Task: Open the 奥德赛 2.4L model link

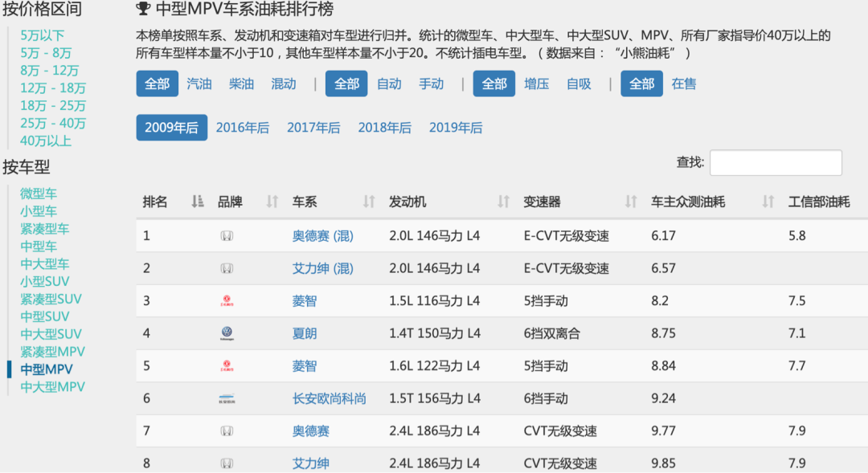Action: [310, 431]
